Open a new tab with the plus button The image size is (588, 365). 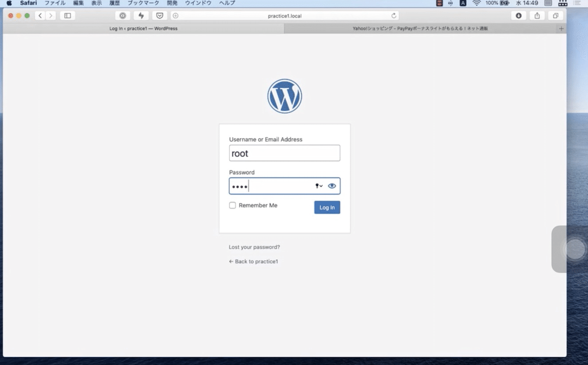coord(562,28)
